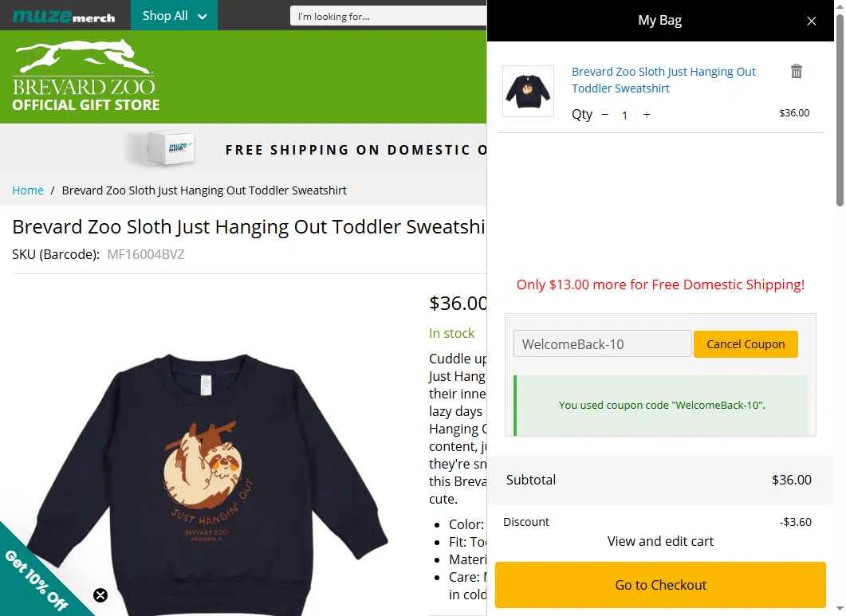Click the coupon code input field

coord(602,344)
